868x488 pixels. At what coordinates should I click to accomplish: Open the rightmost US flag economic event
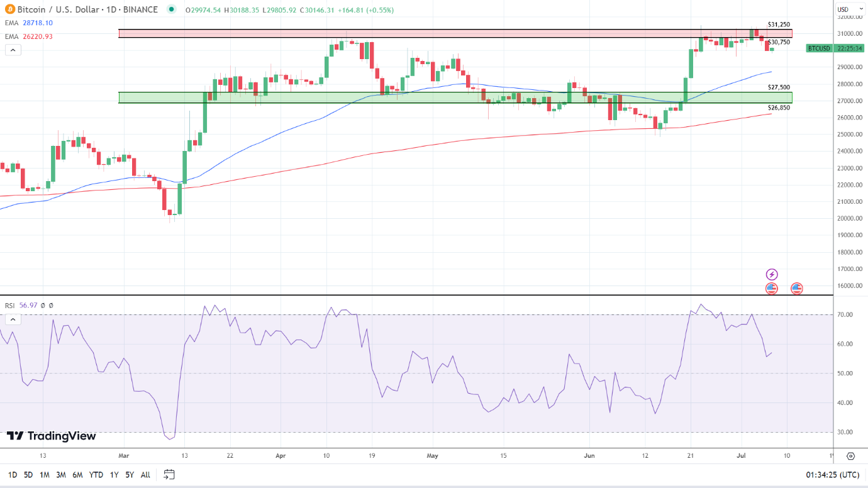(x=796, y=289)
